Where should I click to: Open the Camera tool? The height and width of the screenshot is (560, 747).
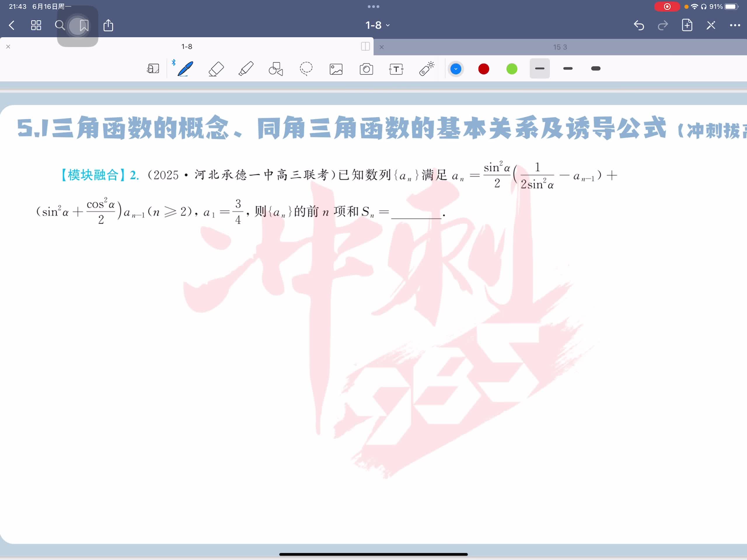pos(366,69)
